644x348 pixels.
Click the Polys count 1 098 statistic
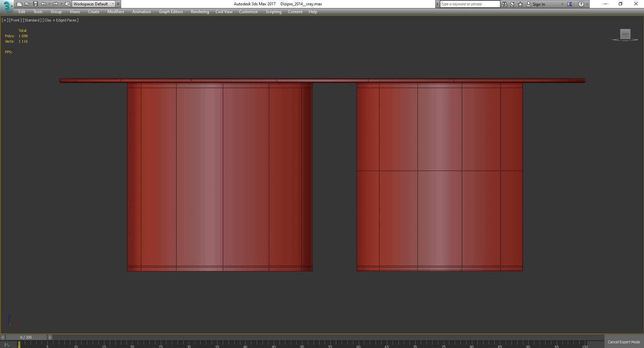pos(23,36)
